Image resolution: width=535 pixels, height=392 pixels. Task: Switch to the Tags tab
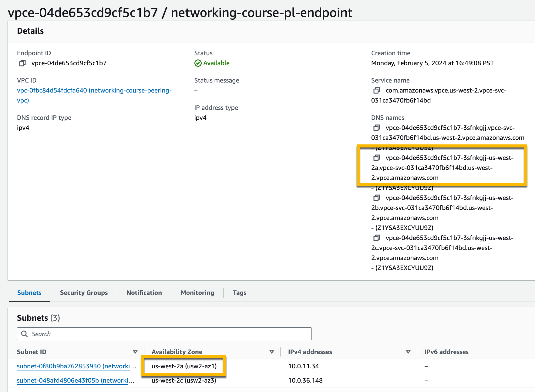pyautogui.click(x=239, y=292)
